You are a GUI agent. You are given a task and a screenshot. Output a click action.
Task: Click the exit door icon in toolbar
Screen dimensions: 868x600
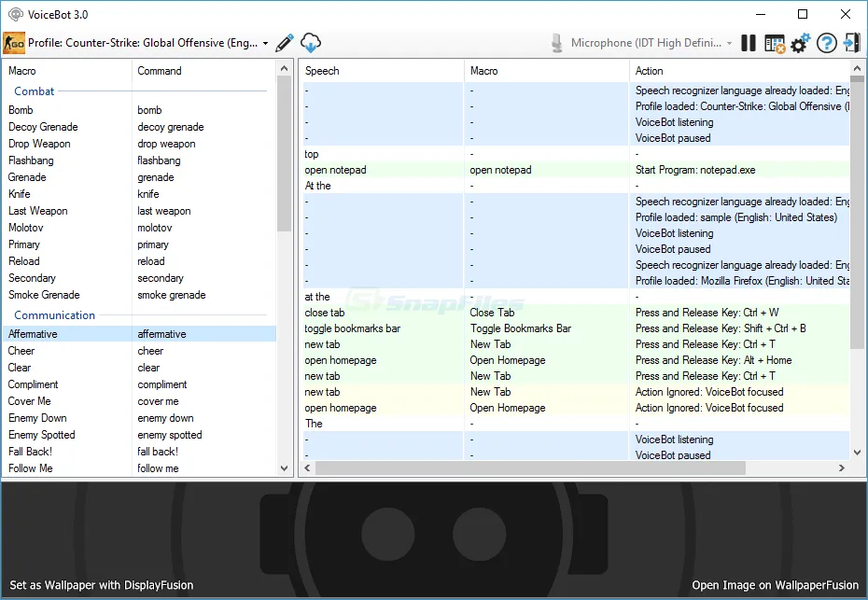pos(852,43)
